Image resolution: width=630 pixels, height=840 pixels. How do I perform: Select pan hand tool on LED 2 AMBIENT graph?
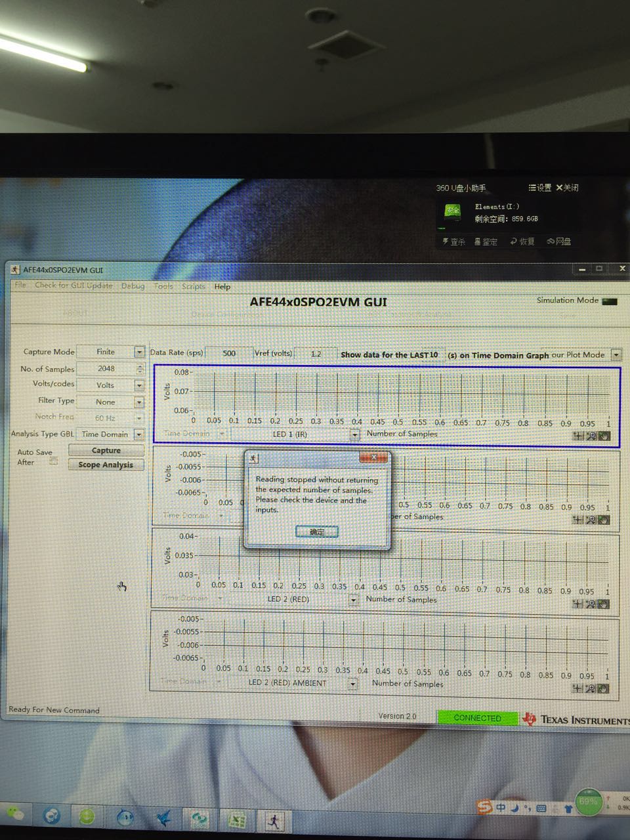[604, 688]
